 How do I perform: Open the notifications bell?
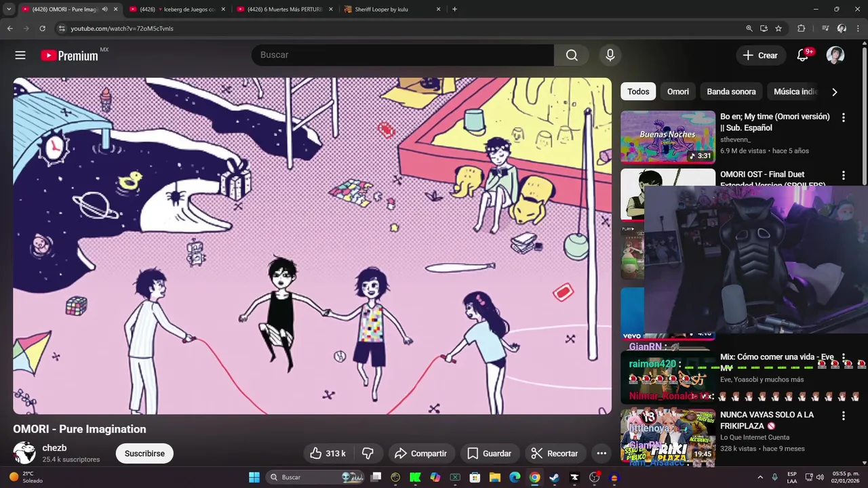pos(803,56)
